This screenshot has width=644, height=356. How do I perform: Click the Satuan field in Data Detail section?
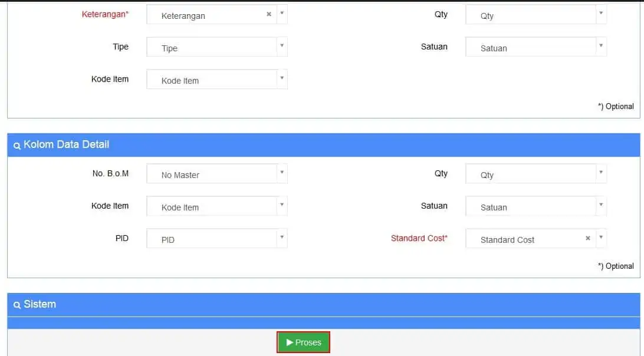click(x=536, y=206)
